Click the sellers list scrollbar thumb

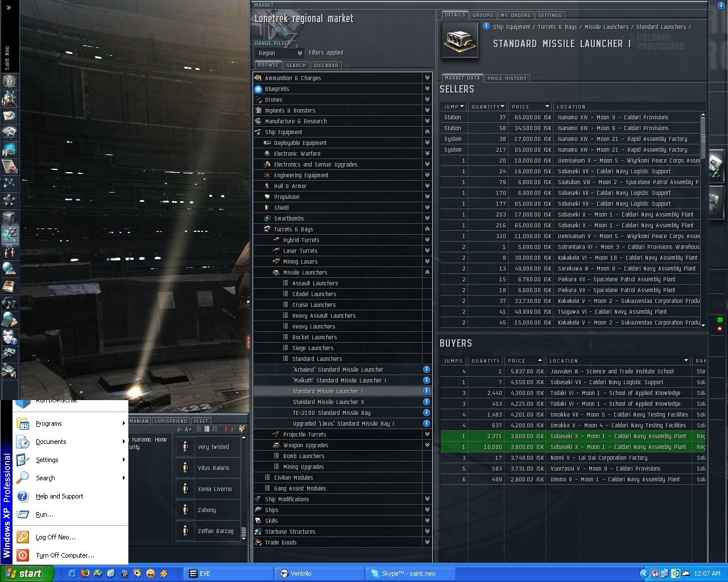[x=703, y=137]
